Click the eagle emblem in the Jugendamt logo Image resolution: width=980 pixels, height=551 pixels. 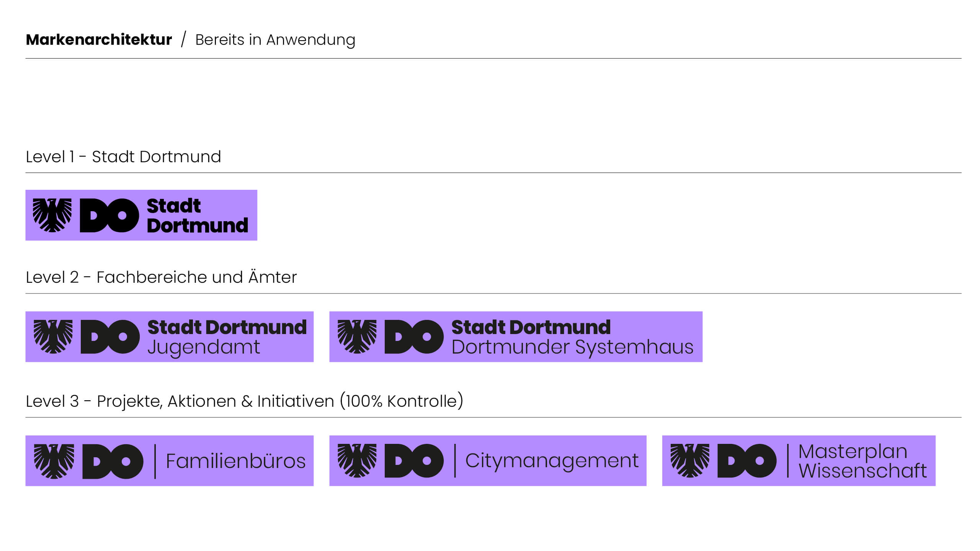(53, 336)
